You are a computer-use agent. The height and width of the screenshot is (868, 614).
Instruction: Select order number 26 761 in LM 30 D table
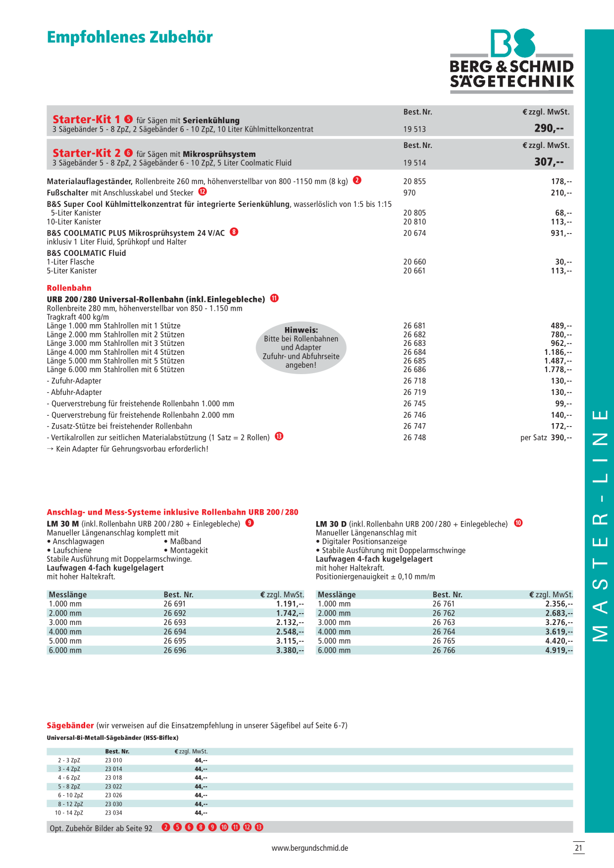pos(444,604)
